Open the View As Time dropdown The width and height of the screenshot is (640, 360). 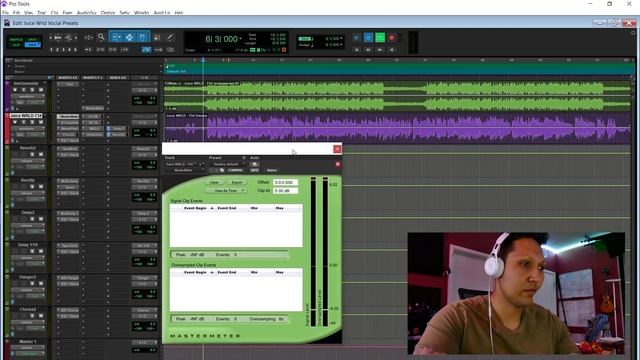225,191
